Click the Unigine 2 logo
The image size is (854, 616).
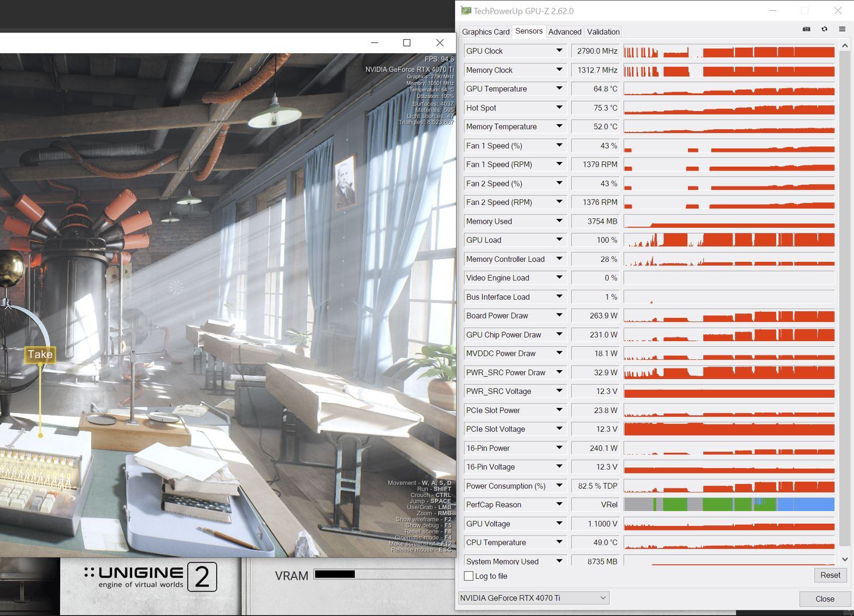(151, 577)
